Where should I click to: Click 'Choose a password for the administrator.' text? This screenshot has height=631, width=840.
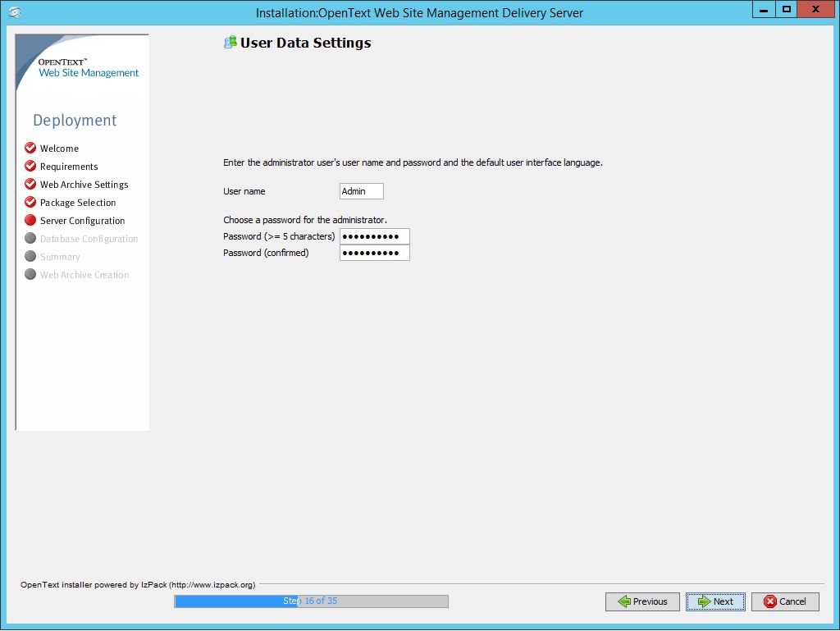click(305, 220)
